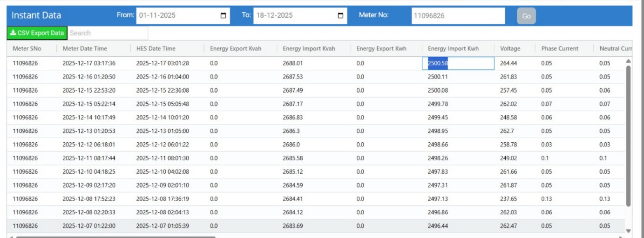Click the Search input box
The width and height of the screenshot is (644, 238).
tap(108, 33)
